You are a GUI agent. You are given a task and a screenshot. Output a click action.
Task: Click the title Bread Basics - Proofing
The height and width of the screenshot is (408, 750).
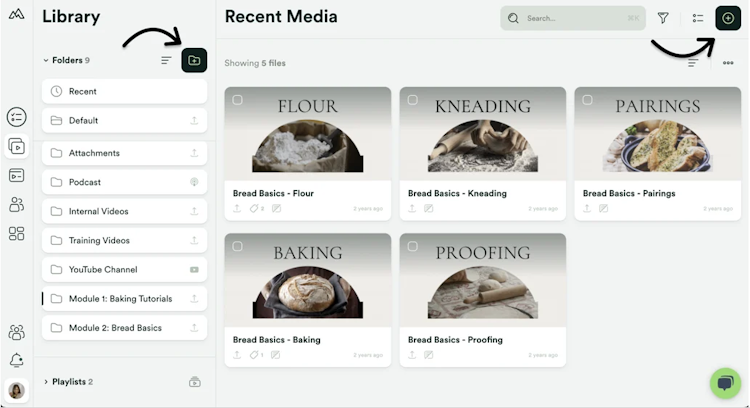(x=455, y=340)
